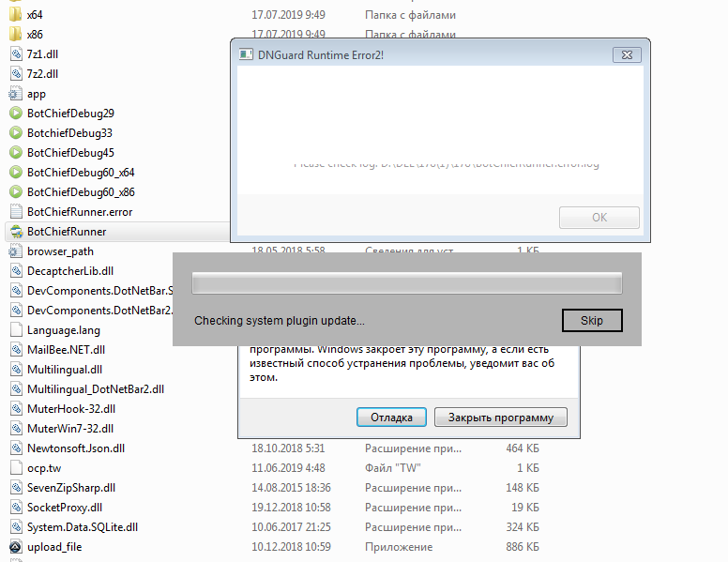Click OK in the DNGuard Runtime Error dialog
The width and height of the screenshot is (728, 562).
[x=599, y=218]
